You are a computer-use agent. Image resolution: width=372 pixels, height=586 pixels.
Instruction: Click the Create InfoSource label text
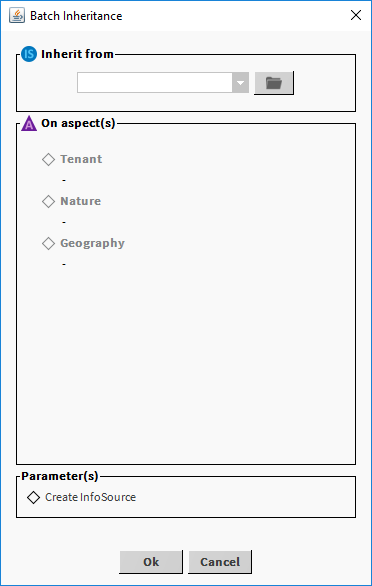[90, 497]
